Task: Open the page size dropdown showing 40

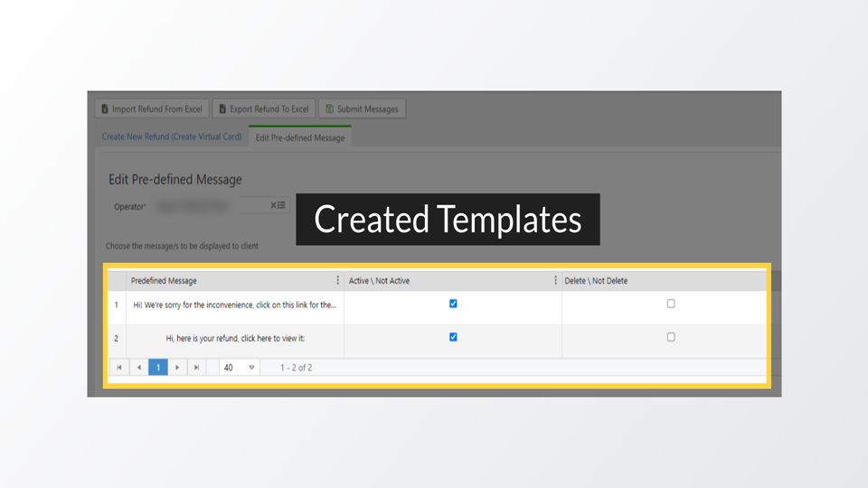Action: tap(239, 368)
